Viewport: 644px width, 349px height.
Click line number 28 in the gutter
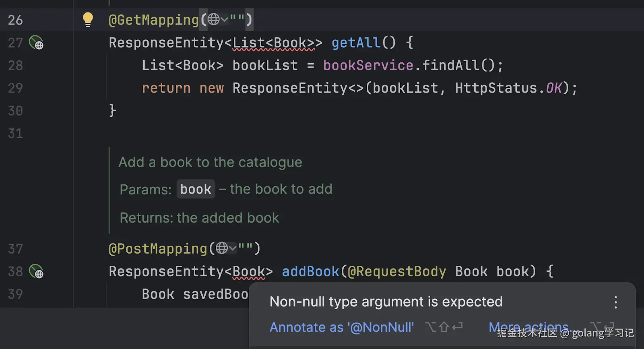(x=15, y=66)
